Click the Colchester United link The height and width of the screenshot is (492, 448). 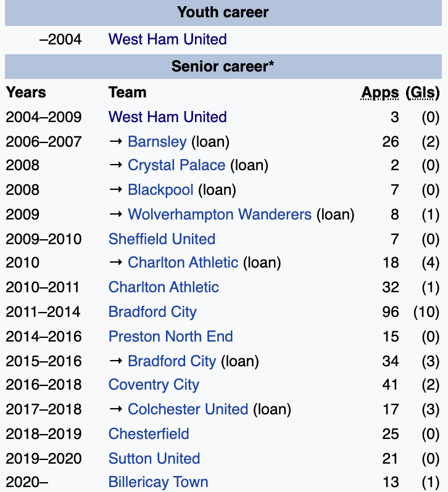point(188,409)
